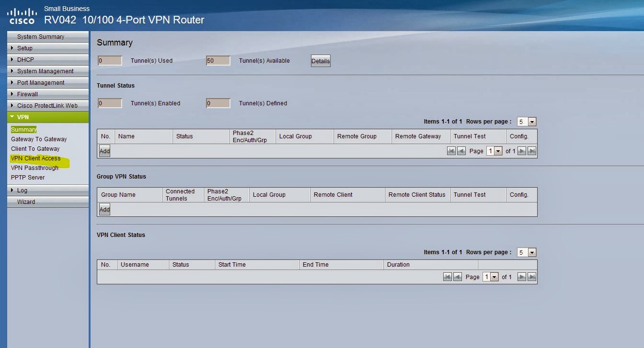The width and height of the screenshot is (644, 348).
Task: Click the Username column header
Action: coord(143,264)
